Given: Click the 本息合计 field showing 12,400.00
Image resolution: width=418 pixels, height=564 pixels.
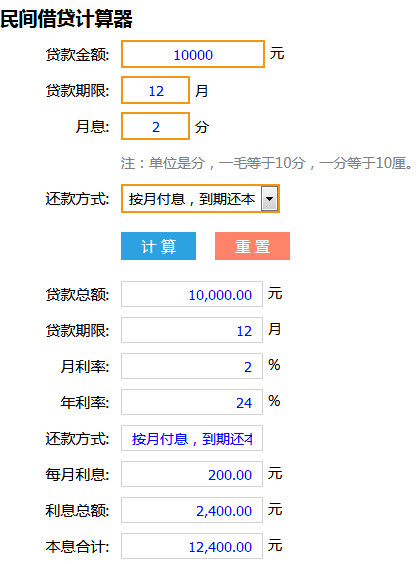Looking at the screenshot, I should click(192, 546).
